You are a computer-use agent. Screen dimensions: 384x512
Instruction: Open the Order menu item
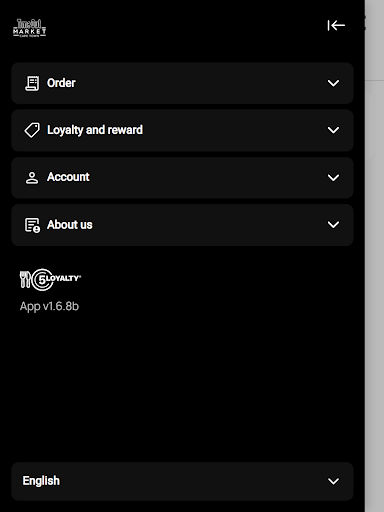point(182,83)
